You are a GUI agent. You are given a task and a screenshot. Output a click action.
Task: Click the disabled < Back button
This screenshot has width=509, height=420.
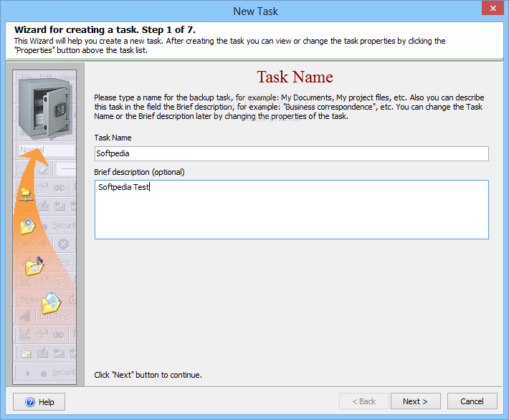pos(364,401)
